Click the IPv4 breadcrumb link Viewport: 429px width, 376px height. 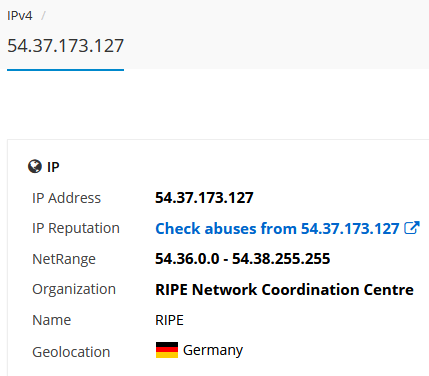coord(20,16)
